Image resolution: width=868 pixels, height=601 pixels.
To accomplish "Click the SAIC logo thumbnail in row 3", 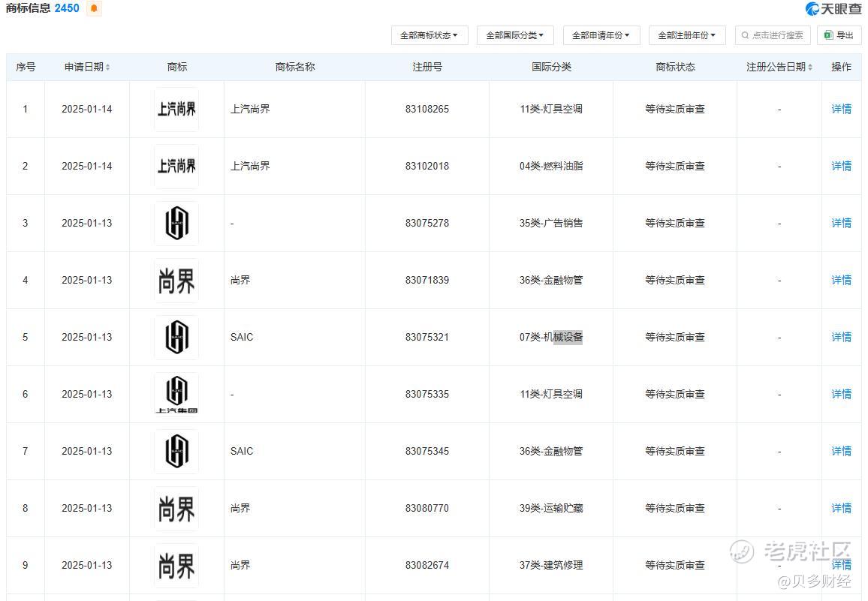I will click(176, 224).
